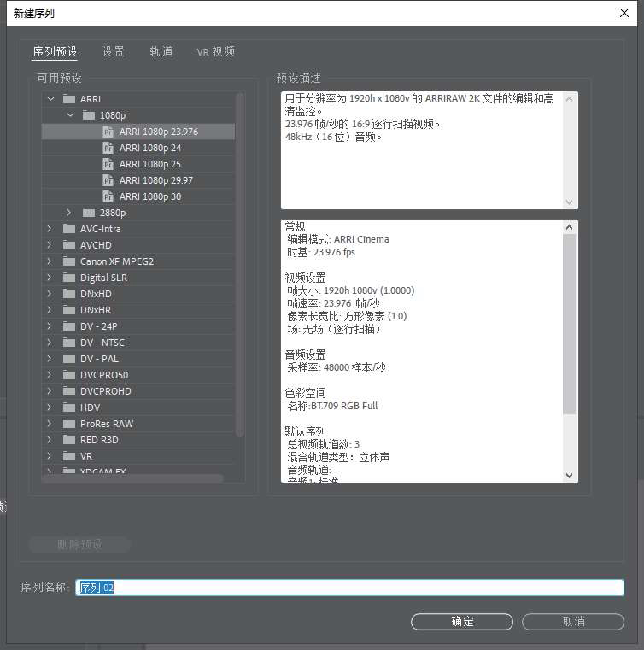Click the 1080p folder icon
This screenshot has width=644, height=650.
[x=88, y=115]
